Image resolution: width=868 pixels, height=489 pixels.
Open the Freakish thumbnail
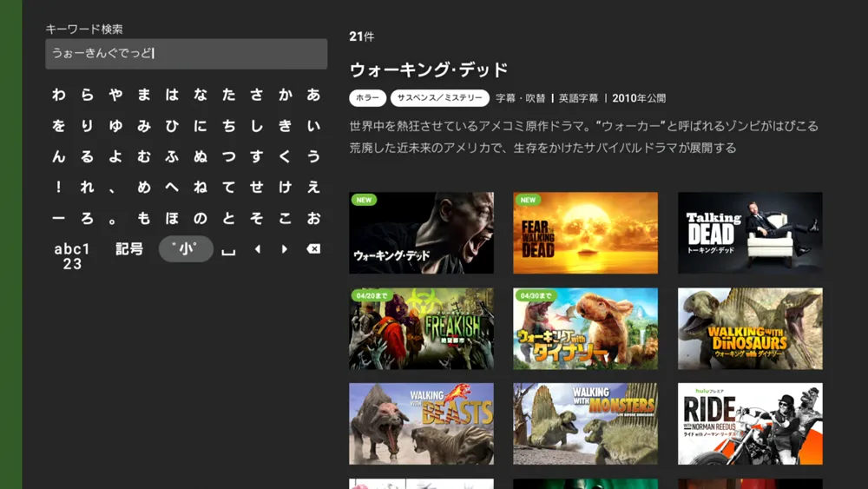click(x=421, y=328)
